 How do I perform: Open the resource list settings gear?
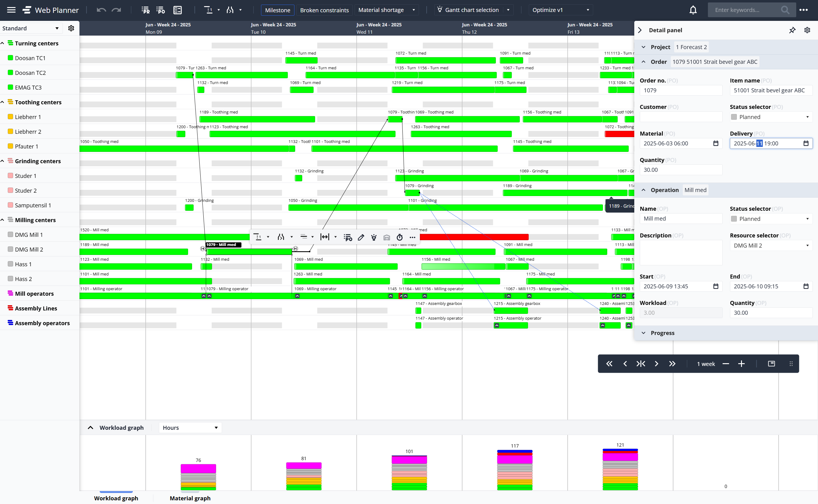click(x=71, y=28)
